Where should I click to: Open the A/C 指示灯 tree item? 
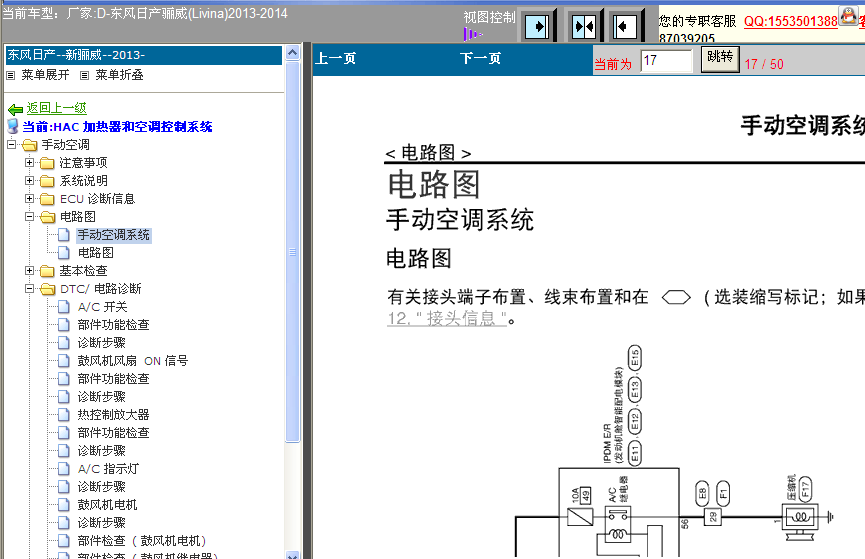(x=109, y=469)
